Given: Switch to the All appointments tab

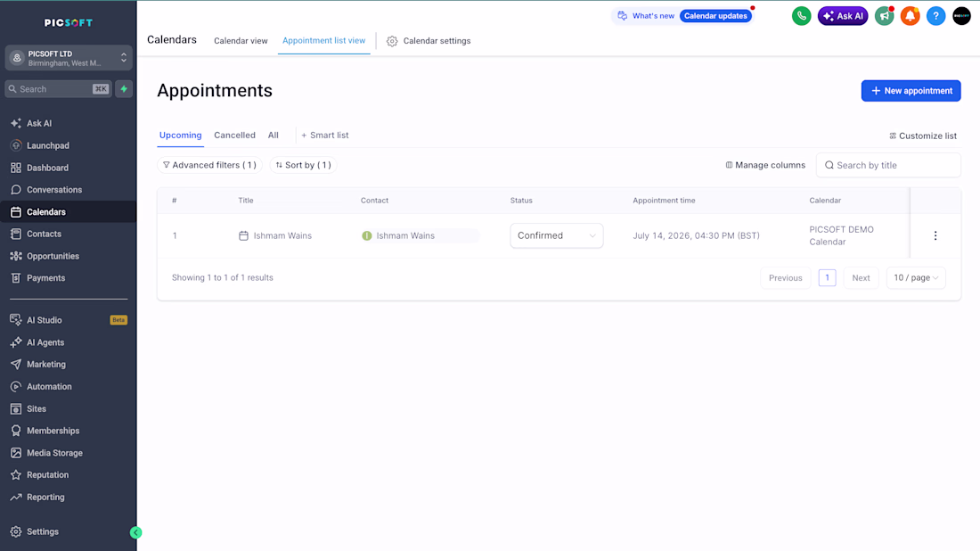Looking at the screenshot, I should (274, 136).
